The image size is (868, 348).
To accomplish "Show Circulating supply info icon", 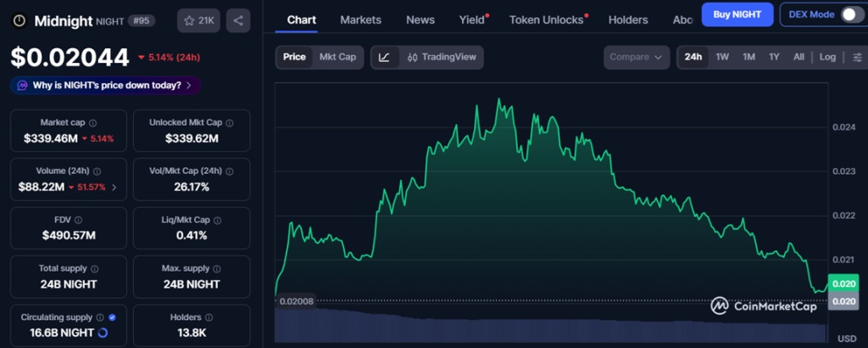I will (100, 317).
